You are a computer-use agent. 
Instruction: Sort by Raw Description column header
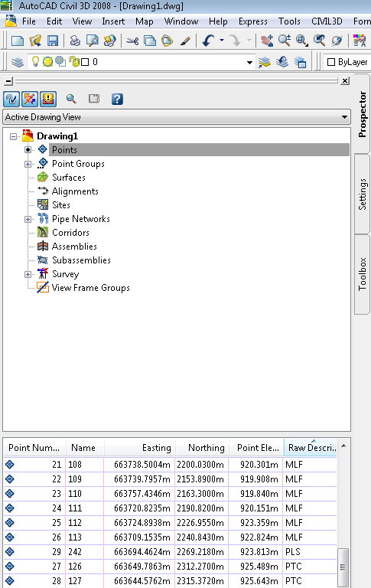click(x=311, y=447)
